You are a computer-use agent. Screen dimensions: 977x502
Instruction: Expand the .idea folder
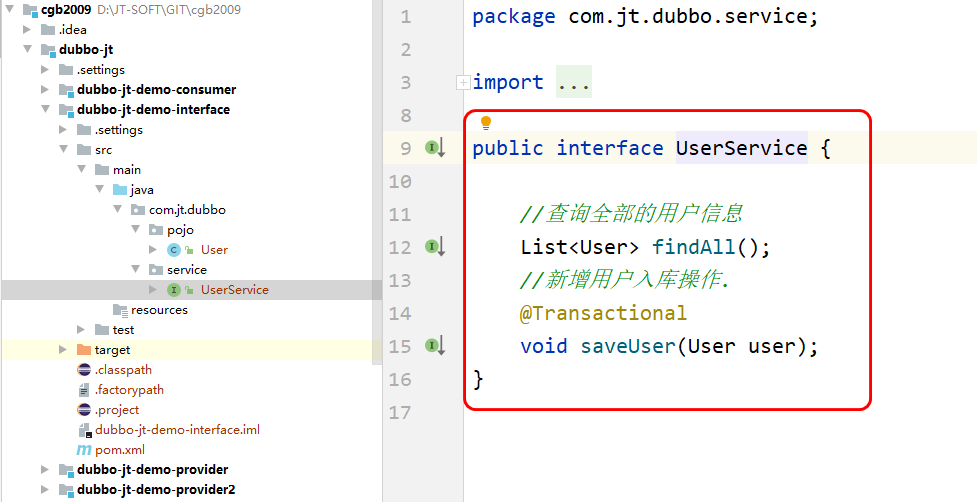click(x=27, y=29)
